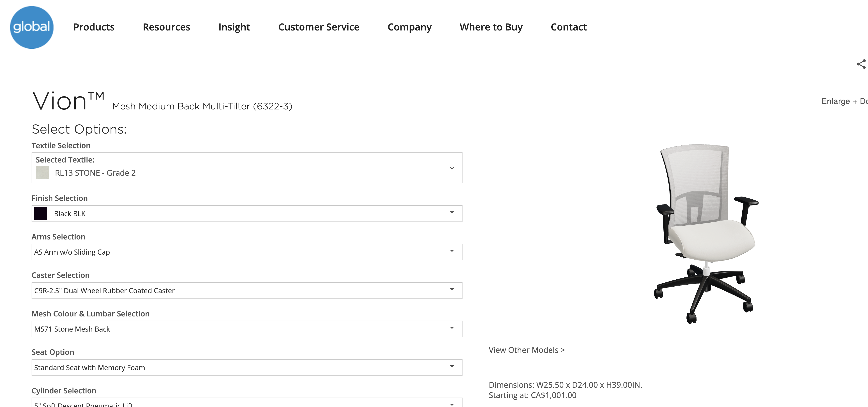Click the Vion product title
The width and height of the screenshot is (868, 407).
tap(68, 101)
